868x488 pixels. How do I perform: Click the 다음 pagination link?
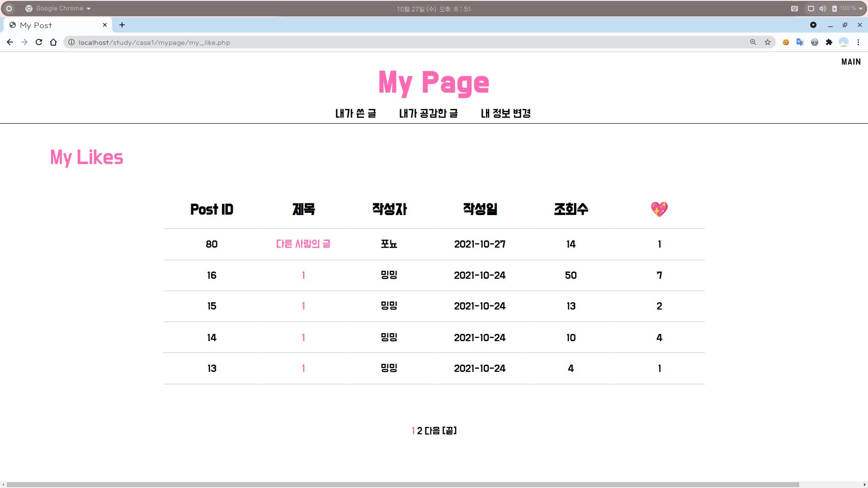click(432, 431)
